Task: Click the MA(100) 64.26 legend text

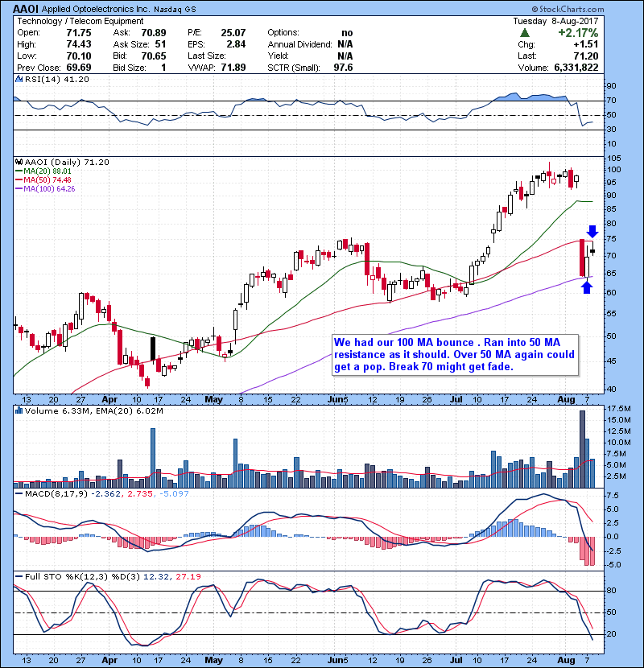Action: 49,188
